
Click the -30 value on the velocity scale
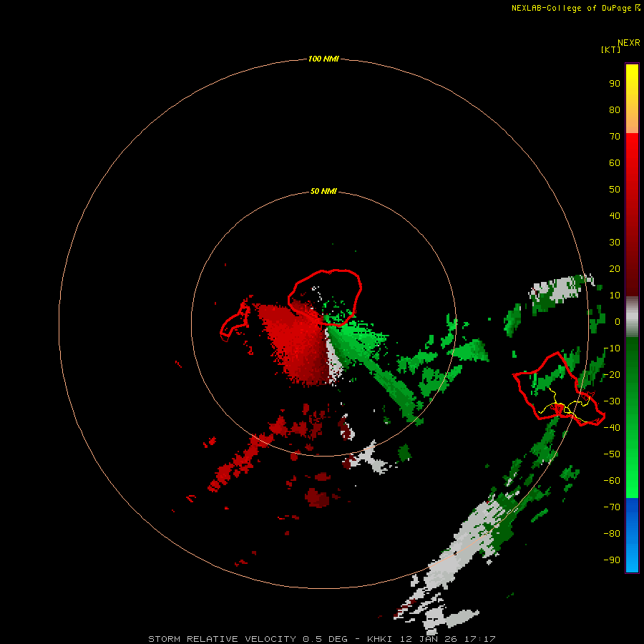pos(612,401)
